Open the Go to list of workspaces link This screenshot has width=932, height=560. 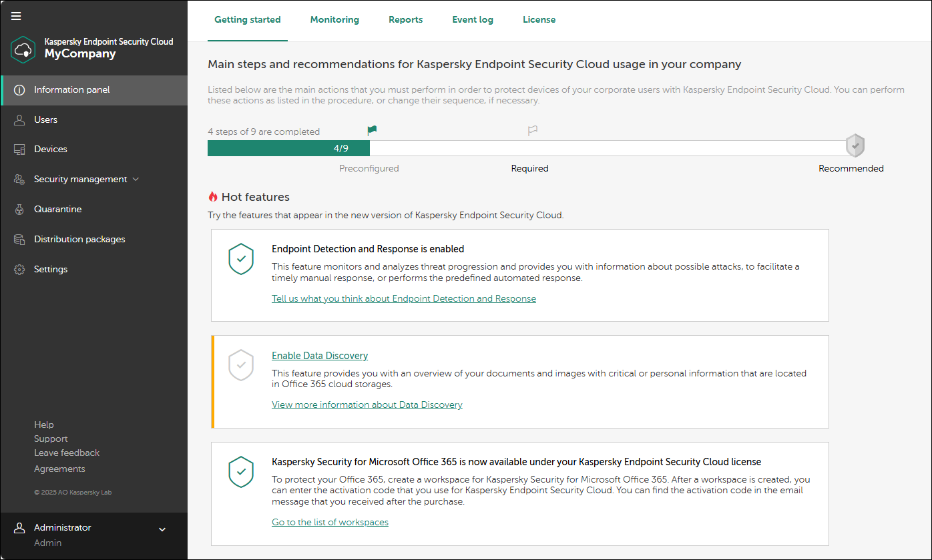click(330, 522)
